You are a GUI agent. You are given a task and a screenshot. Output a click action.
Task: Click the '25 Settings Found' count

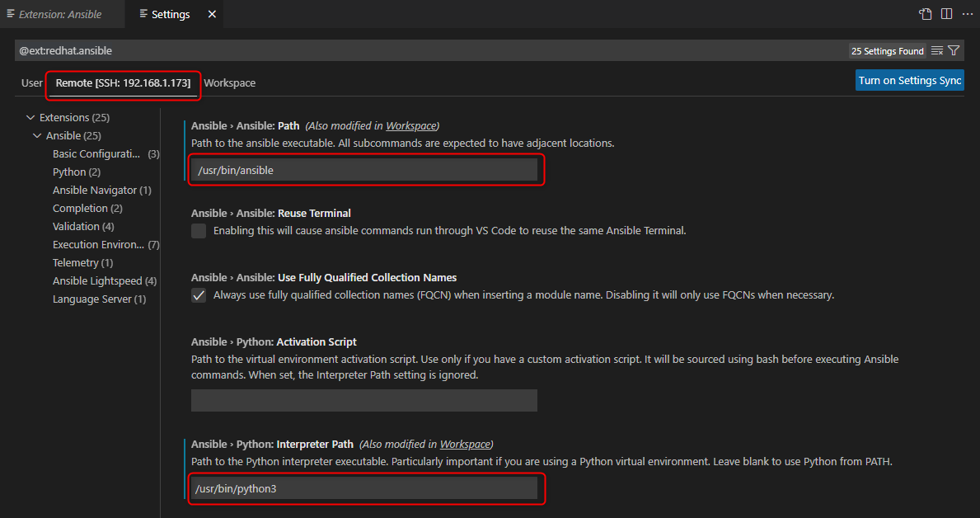point(888,51)
